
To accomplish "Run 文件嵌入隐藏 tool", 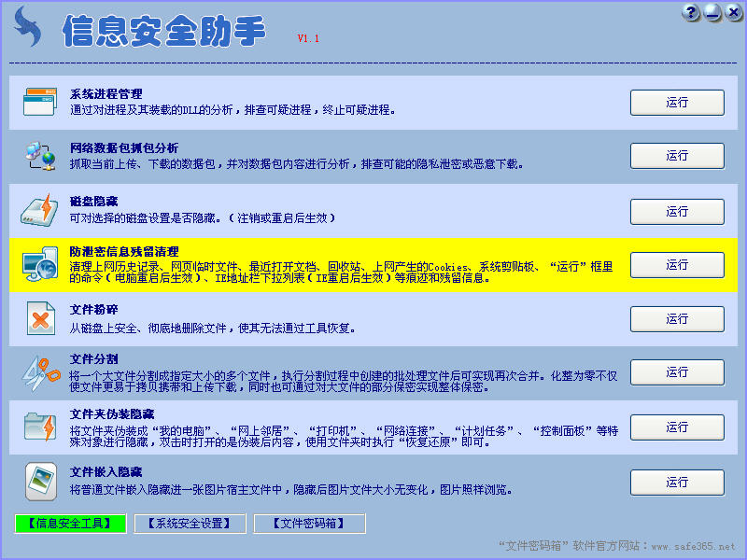I will (x=677, y=483).
